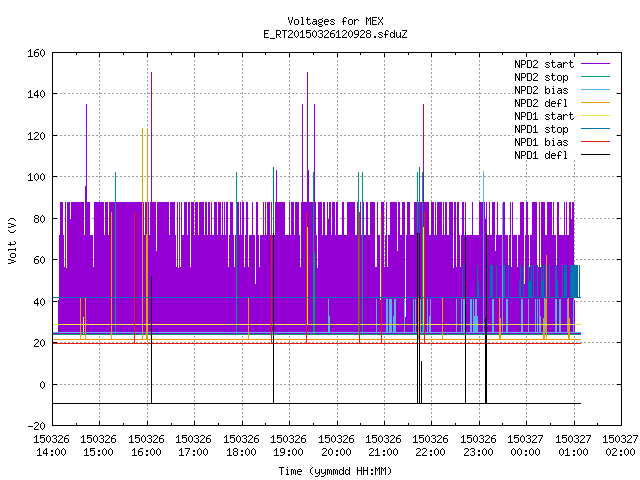Screen dimensions: 640x480
Task: Click the 140 y-axis tick label
Action: tap(36, 94)
